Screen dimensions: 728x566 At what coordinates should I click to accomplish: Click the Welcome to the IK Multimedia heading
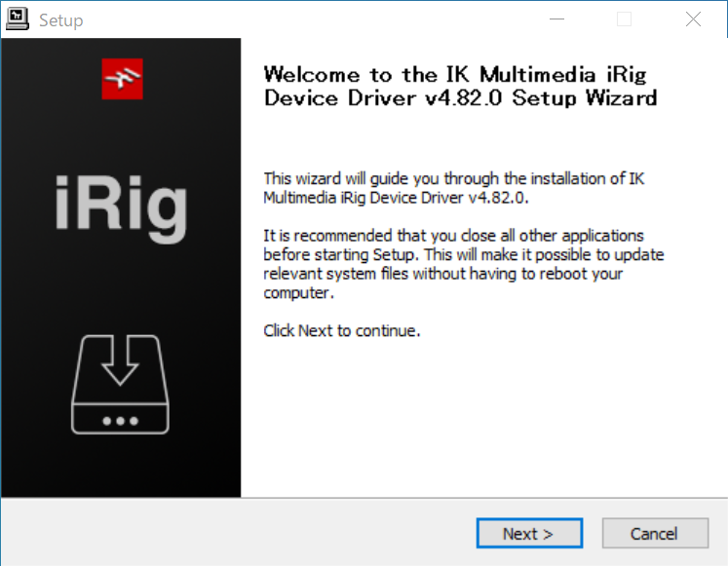[x=460, y=87]
